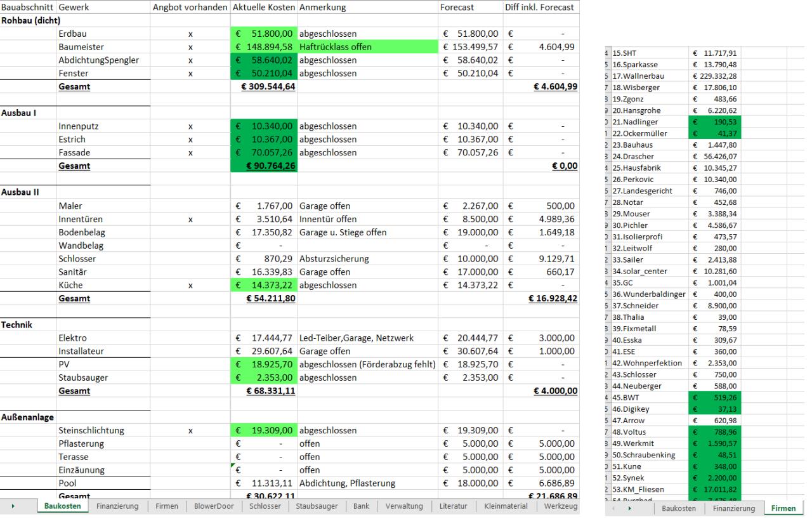
Task: Select the 'Aktuelle Kosten' header cell
Action: click(x=263, y=7)
